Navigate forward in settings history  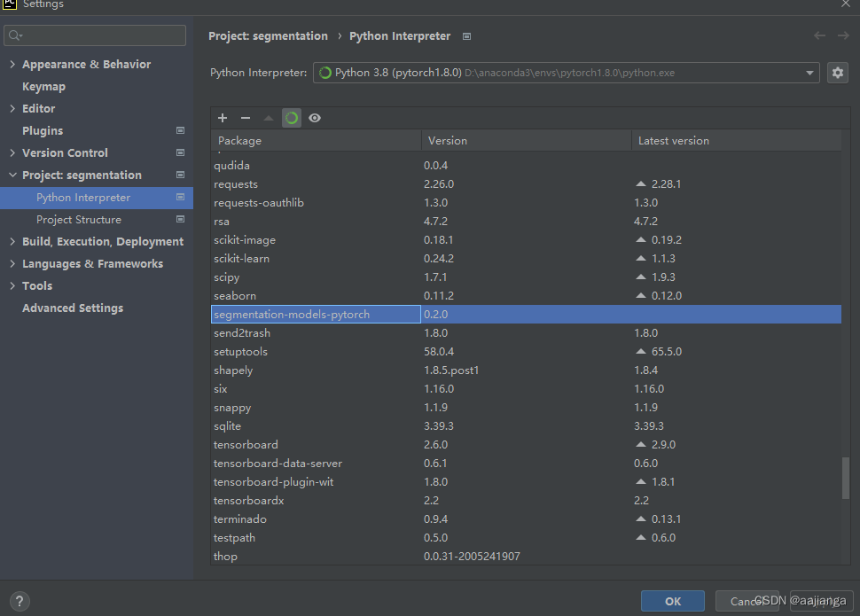point(842,35)
